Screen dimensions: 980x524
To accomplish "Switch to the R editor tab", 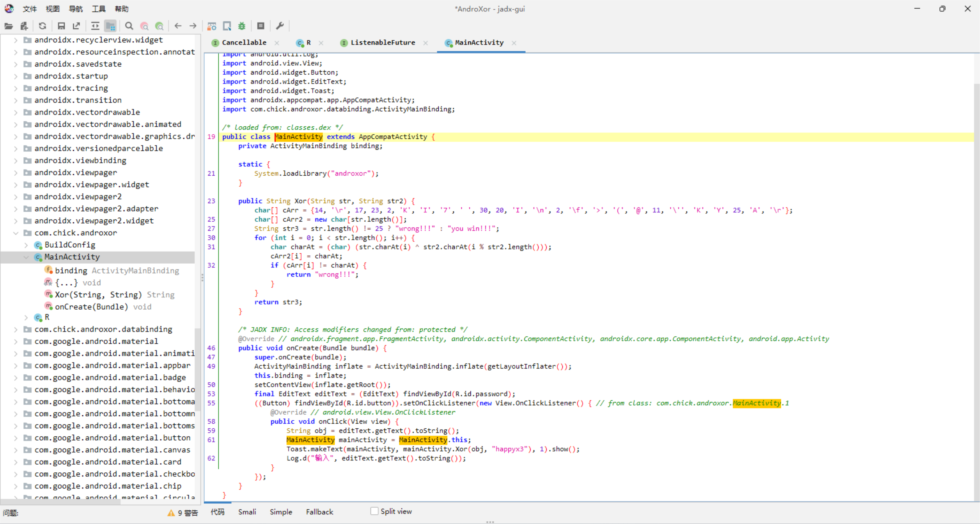I will pos(309,43).
